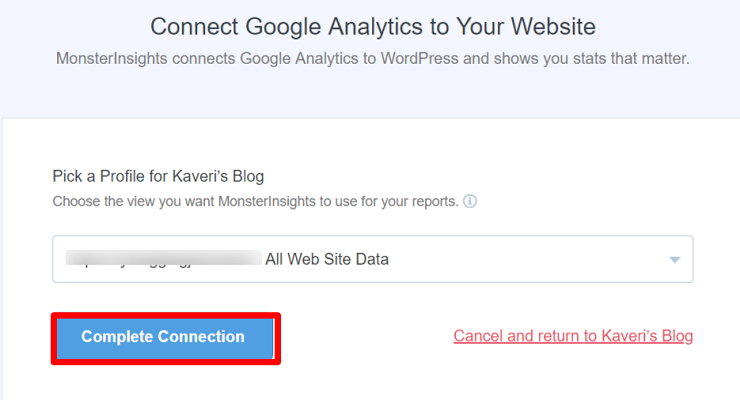Click the small triangle in profile selector

click(675, 260)
